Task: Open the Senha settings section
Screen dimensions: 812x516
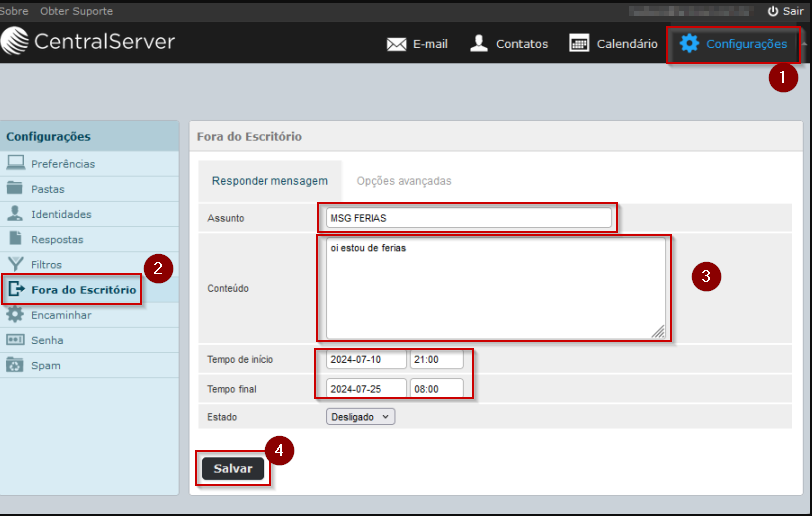Action: point(47,340)
